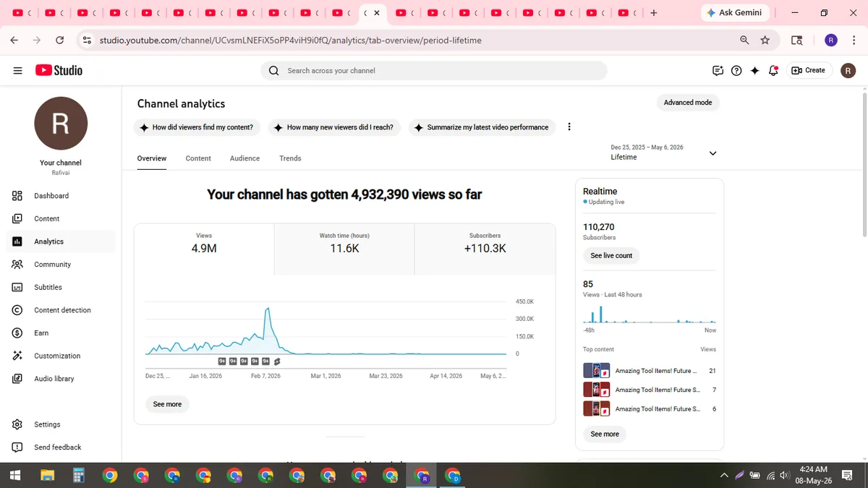Click 'How many new viewers did I reach?' chip
Image resolution: width=868 pixels, height=488 pixels.
tap(334, 127)
